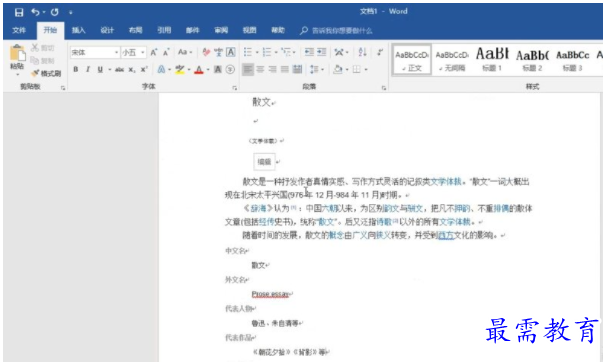Image resolution: width=607 pixels, height=362 pixels.
Task: Click the shading paint bucket icon
Action: pyautogui.click(x=338, y=70)
